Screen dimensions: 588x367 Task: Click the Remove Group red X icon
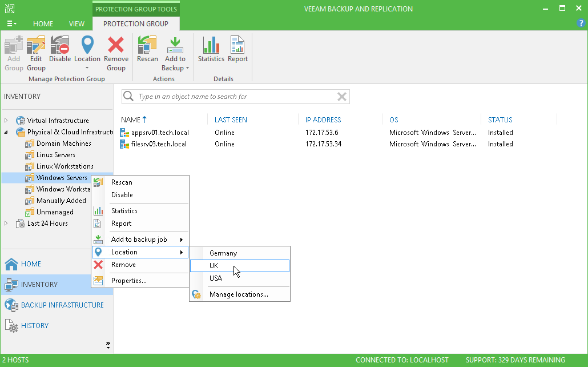coord(116,45)
